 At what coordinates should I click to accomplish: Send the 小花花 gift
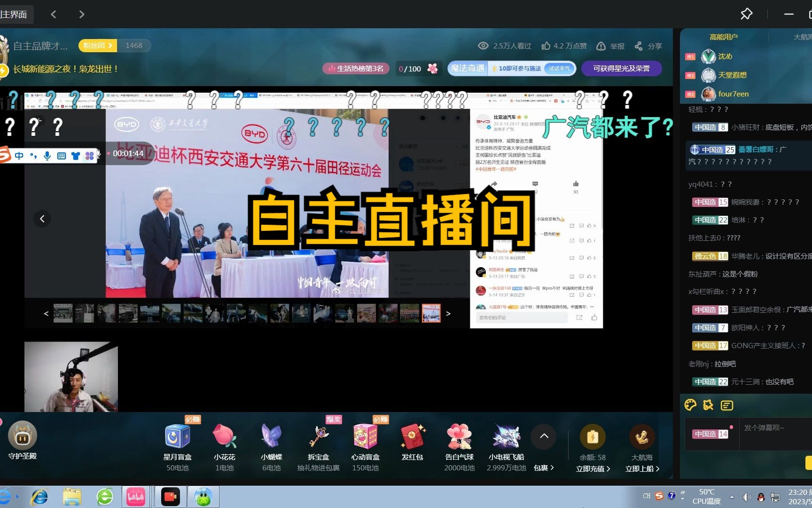click(x=224, y=447)
